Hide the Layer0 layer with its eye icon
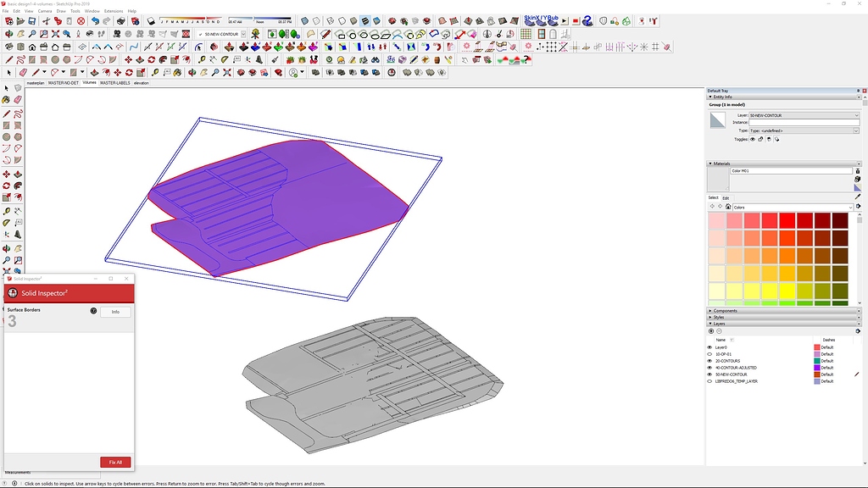868x488 pixels. pyautogui.click(x=710, y=347)
